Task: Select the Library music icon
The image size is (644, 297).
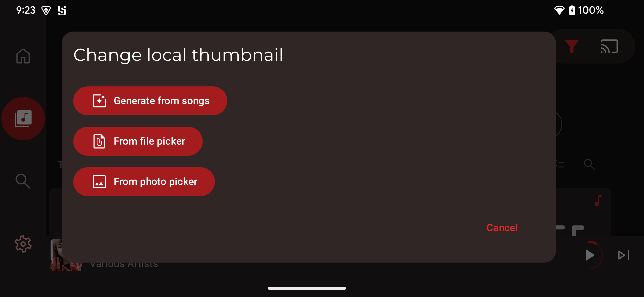Action: pos(23,118)
